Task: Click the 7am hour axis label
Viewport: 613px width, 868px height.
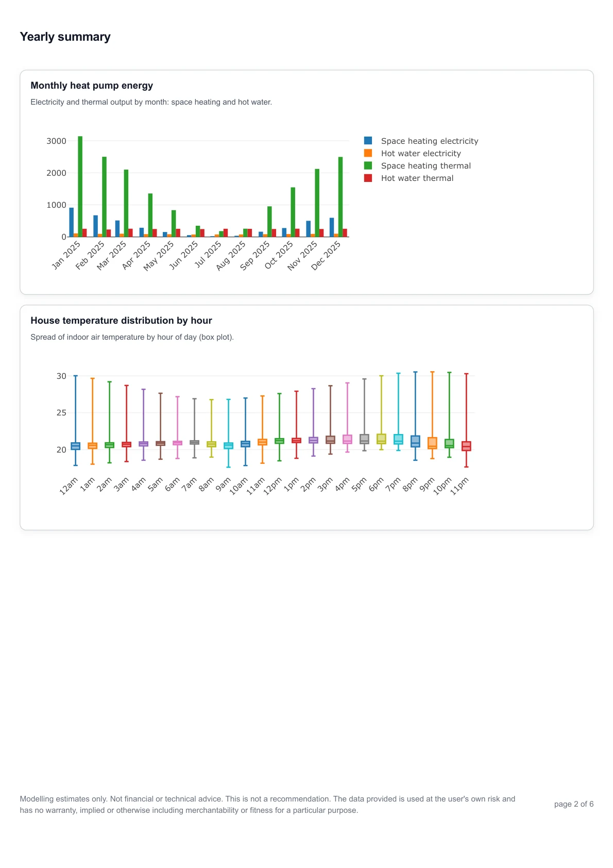Action: click(x=190, y=485)
